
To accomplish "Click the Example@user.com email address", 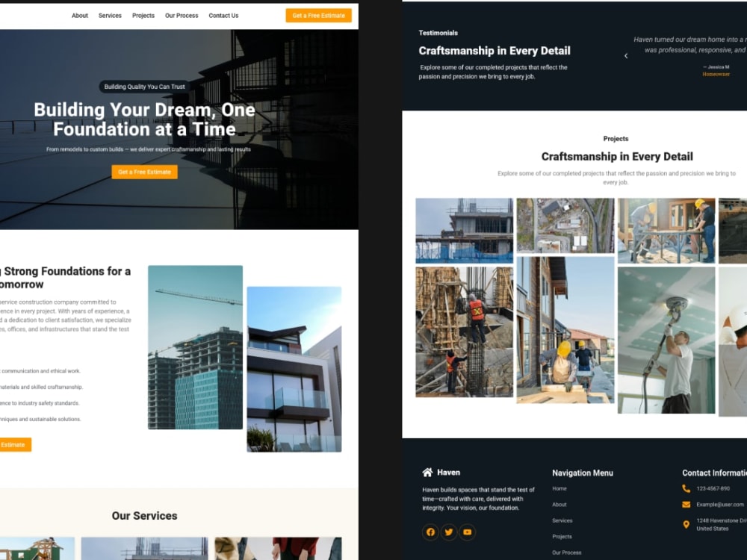I will point(720,505).
